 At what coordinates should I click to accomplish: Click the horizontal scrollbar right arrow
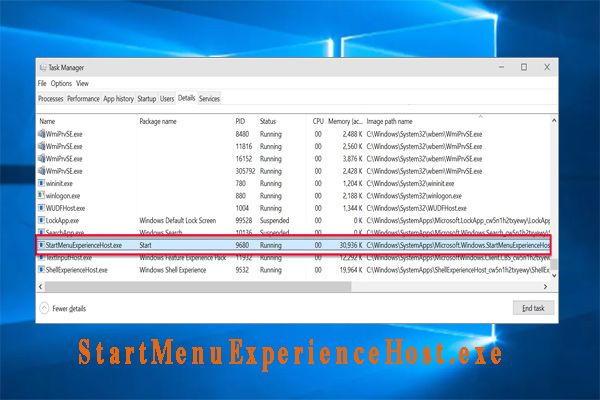545,287
